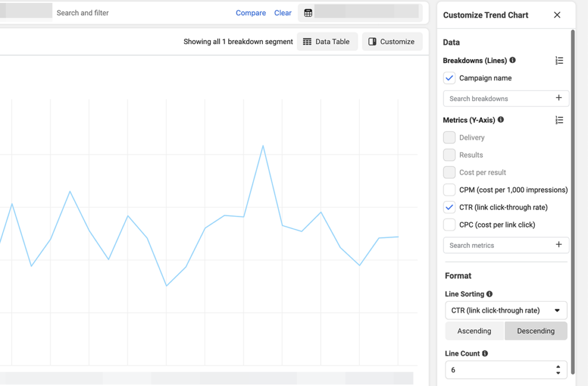Close the Customize Trend Chart panel
The height and width of the screenshot is (386, 588).
[557, 15]
